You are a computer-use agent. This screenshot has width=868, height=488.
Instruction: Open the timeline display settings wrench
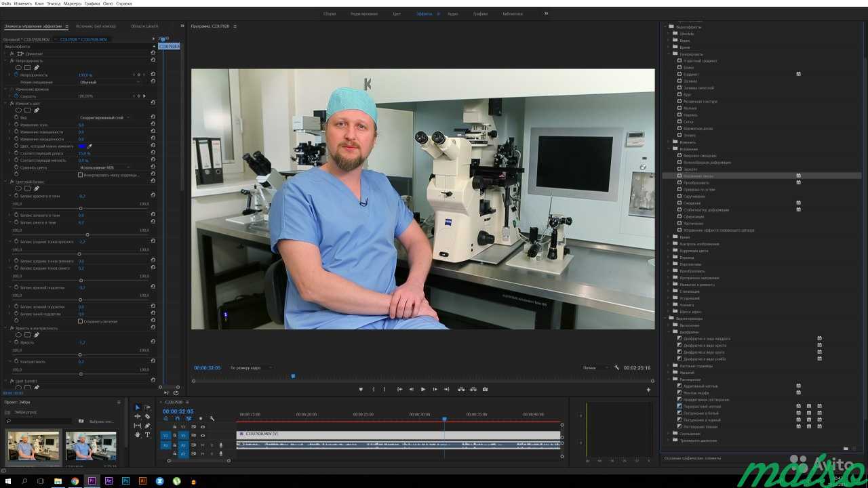tap(212, 419)
